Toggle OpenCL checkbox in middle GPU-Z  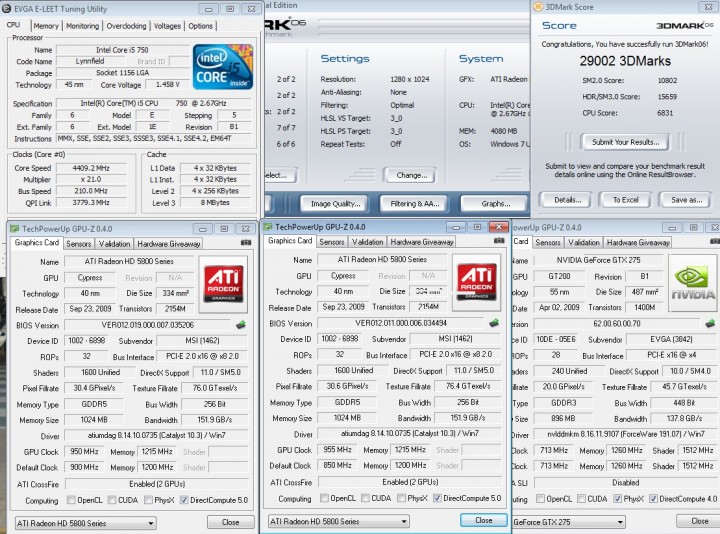(x=325, y=498)
